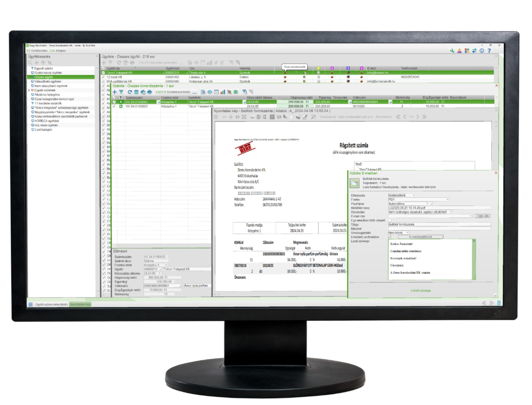The height and width of the screenshot is (405, 532).
Task: Jump to last page in print preview
Action: [424, 117]
